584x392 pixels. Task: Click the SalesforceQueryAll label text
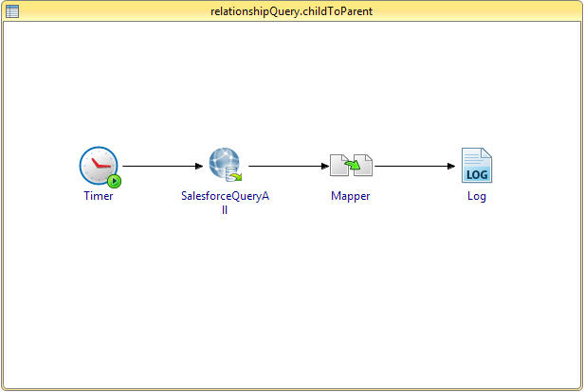coord(225,203)
